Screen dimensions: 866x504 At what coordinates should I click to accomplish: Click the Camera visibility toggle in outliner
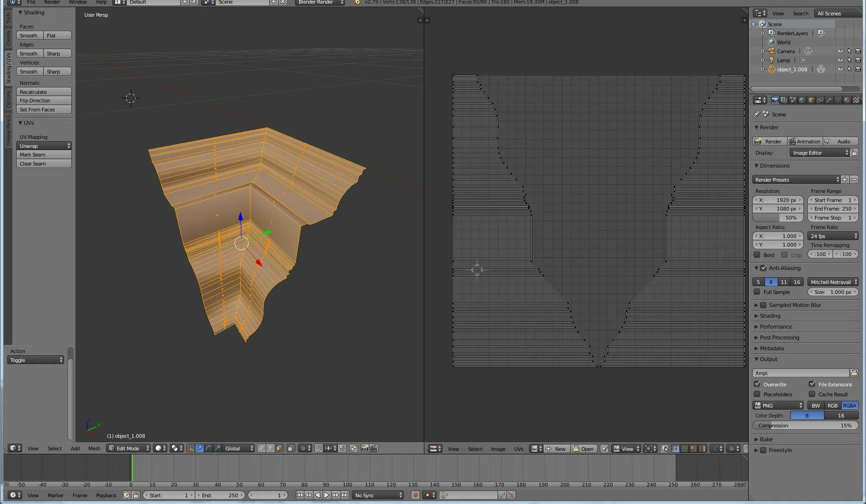pos(839,50)
